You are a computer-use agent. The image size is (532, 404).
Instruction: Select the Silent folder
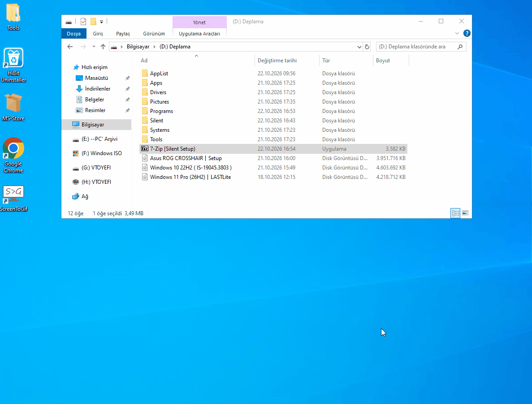pos(273,121)
